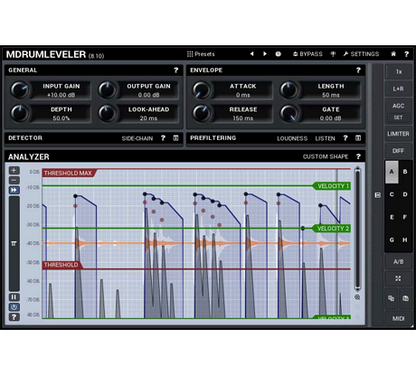
Task: Expand the PREFILTERING panel
Action: tap(358, 138)
